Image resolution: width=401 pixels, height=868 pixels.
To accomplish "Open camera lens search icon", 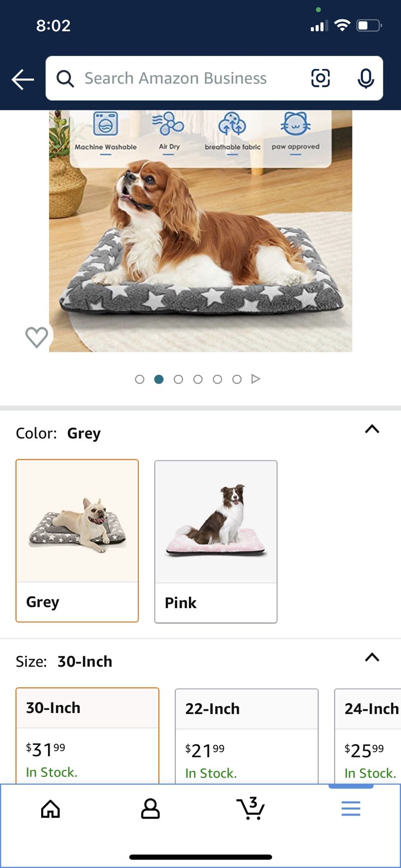I will point(320,78).
